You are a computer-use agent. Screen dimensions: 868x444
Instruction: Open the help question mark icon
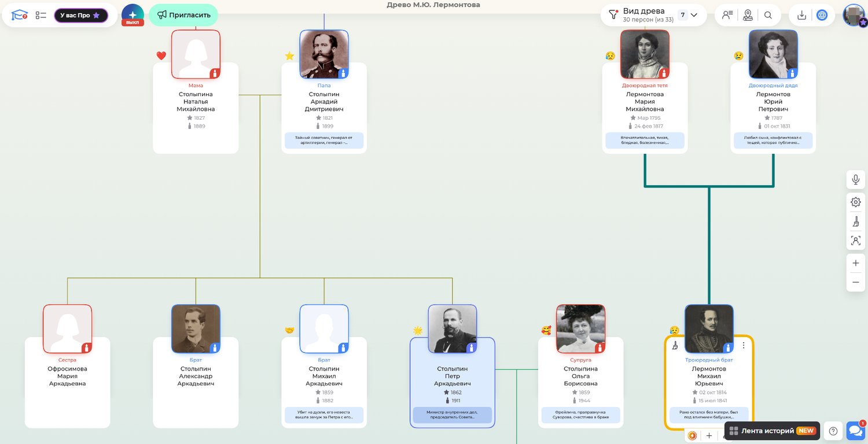click(x=833, y=431)
